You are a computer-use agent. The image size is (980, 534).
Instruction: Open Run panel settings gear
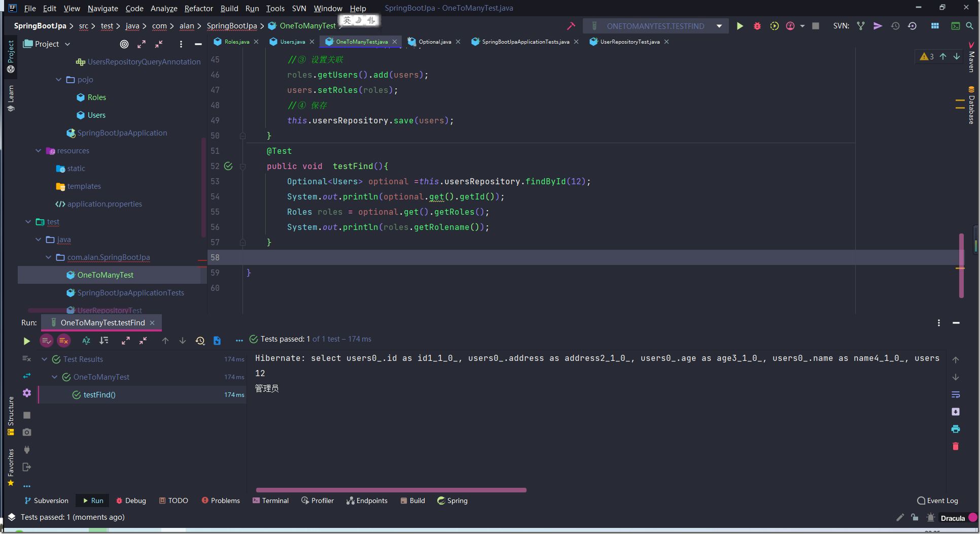coord(27,393)
